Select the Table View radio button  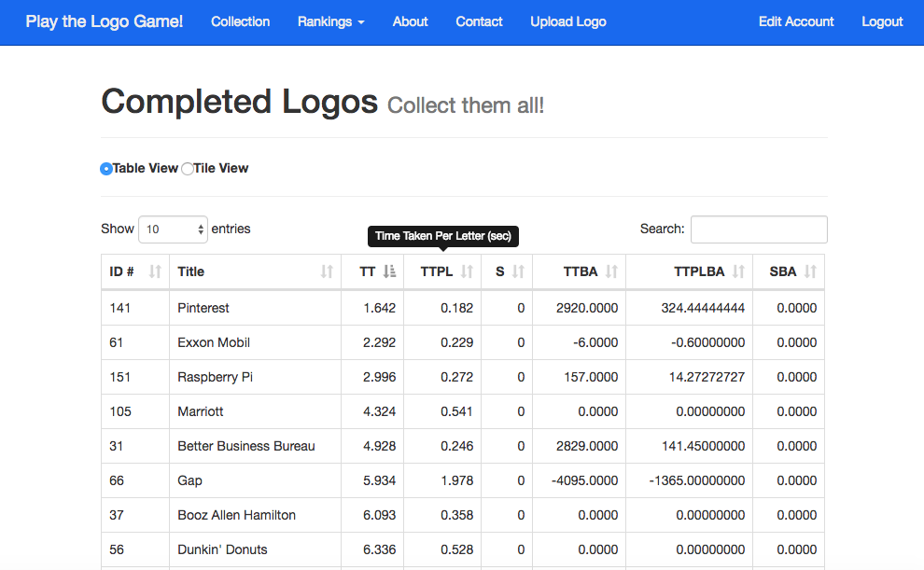pyautogui.click(x=106, y=169)
